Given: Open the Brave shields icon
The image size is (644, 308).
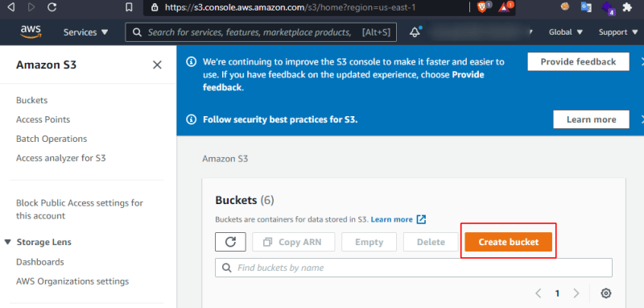Looking at the screenshot, I should (481, 7).
